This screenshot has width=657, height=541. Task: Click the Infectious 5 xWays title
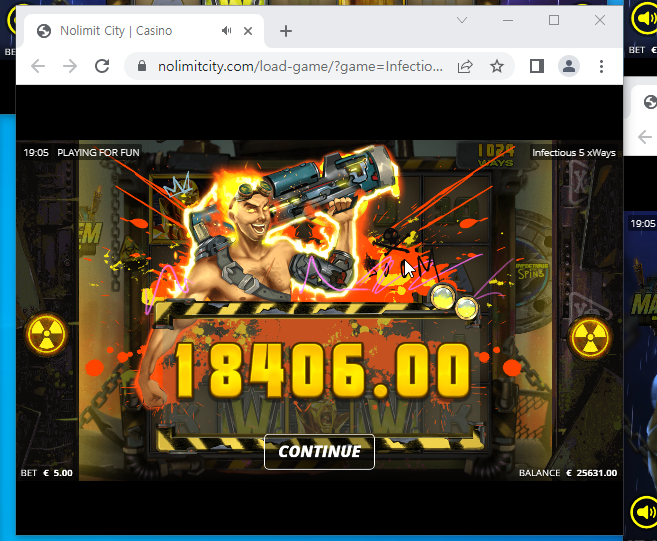tap(574, 153)
